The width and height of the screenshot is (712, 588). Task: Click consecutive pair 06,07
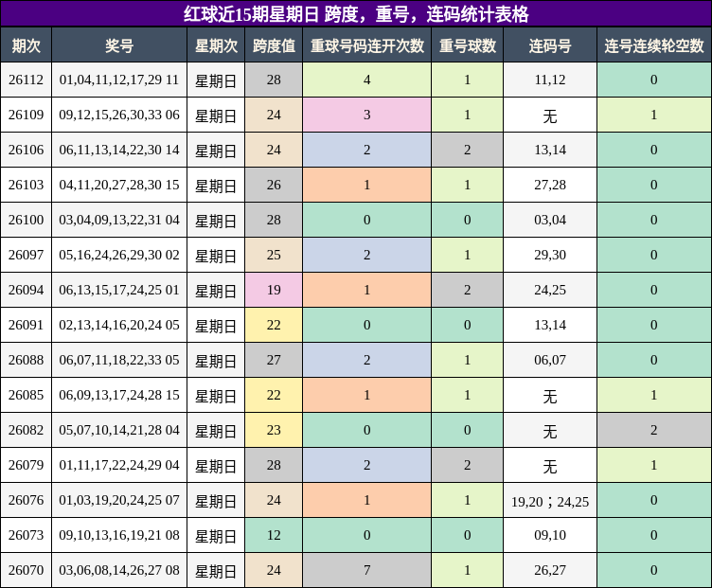(550, 360)
